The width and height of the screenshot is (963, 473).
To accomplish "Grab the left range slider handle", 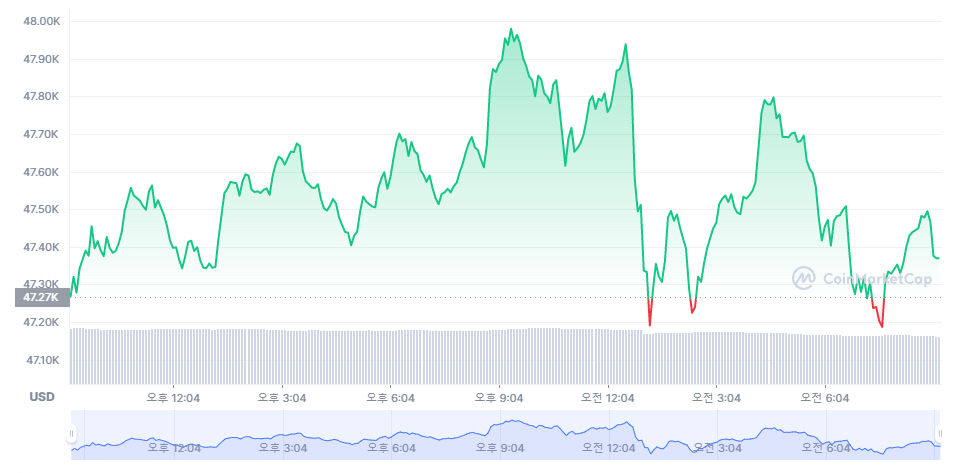I will tap(71, 434).
